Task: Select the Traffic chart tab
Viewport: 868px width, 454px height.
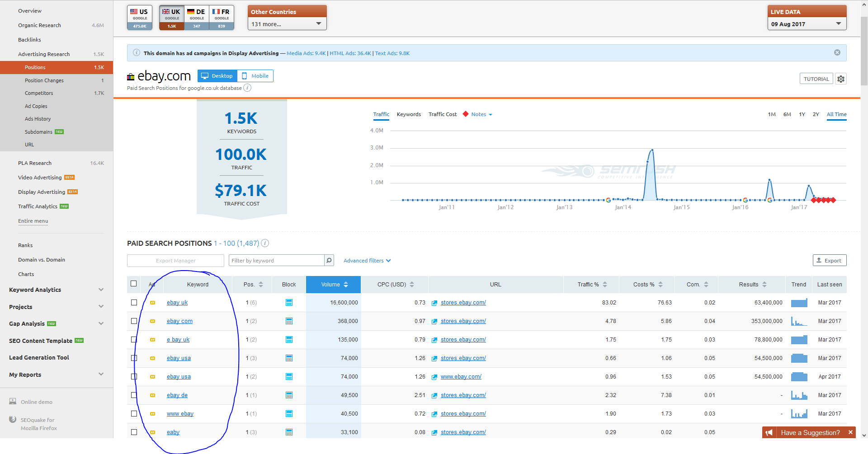Action: 381,114
